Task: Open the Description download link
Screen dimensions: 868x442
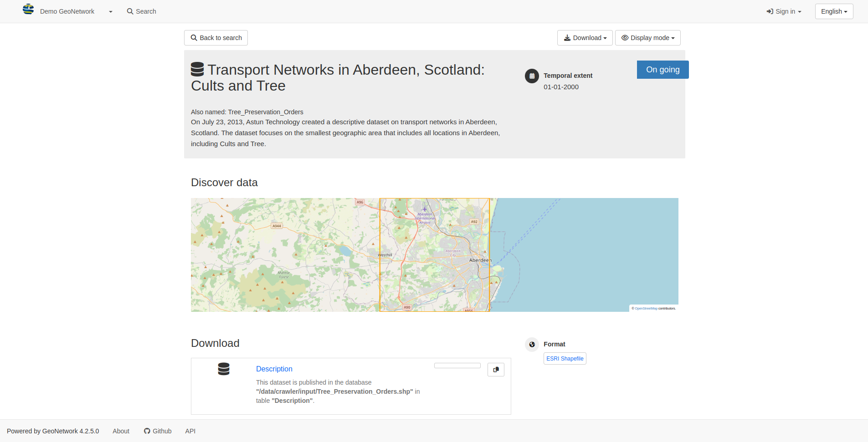Action: point(274,369)
